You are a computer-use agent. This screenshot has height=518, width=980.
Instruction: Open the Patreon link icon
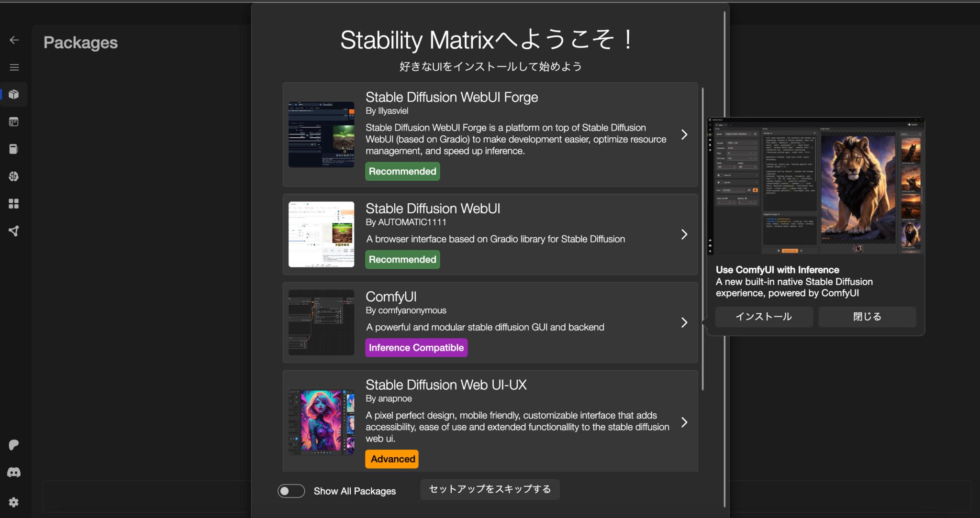click(x=14, y=445)
